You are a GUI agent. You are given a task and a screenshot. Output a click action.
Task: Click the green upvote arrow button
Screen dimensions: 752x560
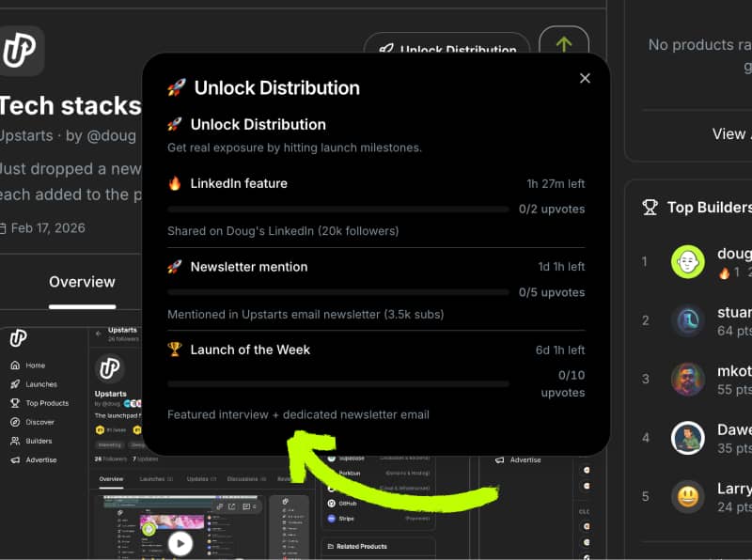tap(564, 43)
